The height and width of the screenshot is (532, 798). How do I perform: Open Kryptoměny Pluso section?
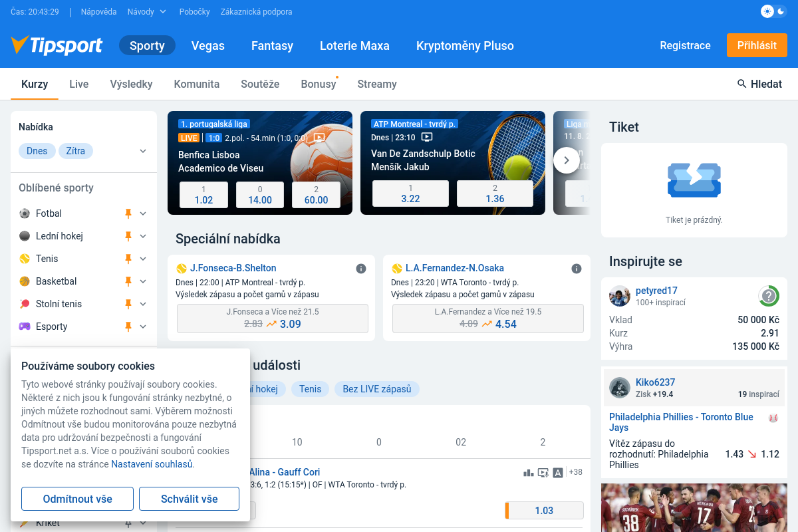click(465, 46)
